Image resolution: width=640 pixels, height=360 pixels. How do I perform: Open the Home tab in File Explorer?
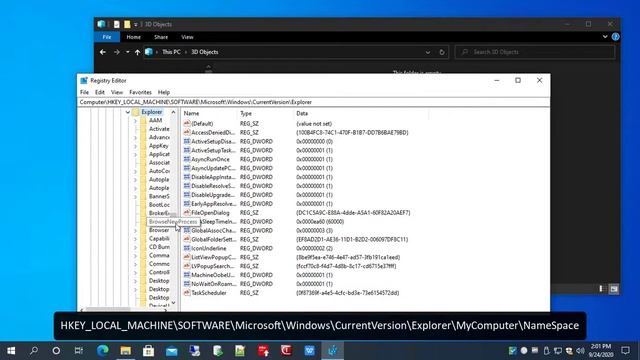pos(133,37)
